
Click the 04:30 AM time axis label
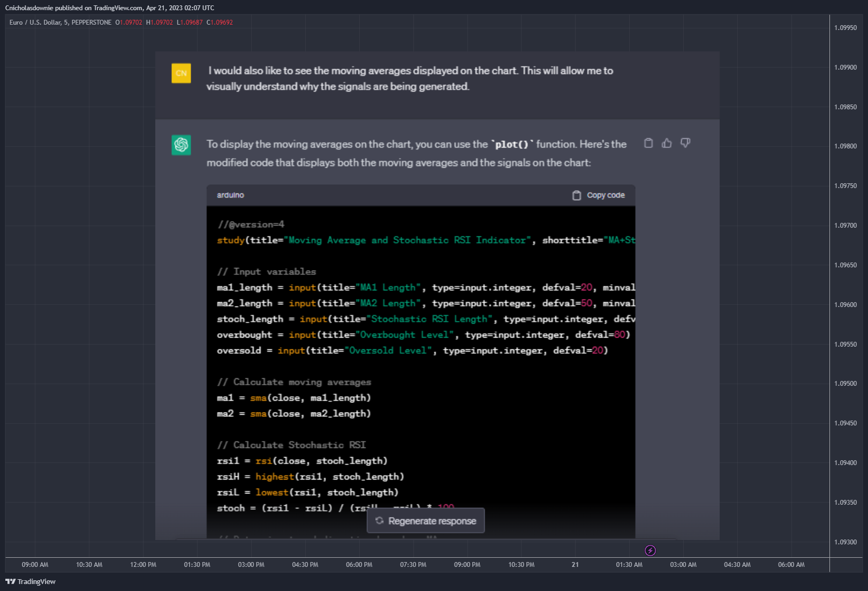point(737,565)
